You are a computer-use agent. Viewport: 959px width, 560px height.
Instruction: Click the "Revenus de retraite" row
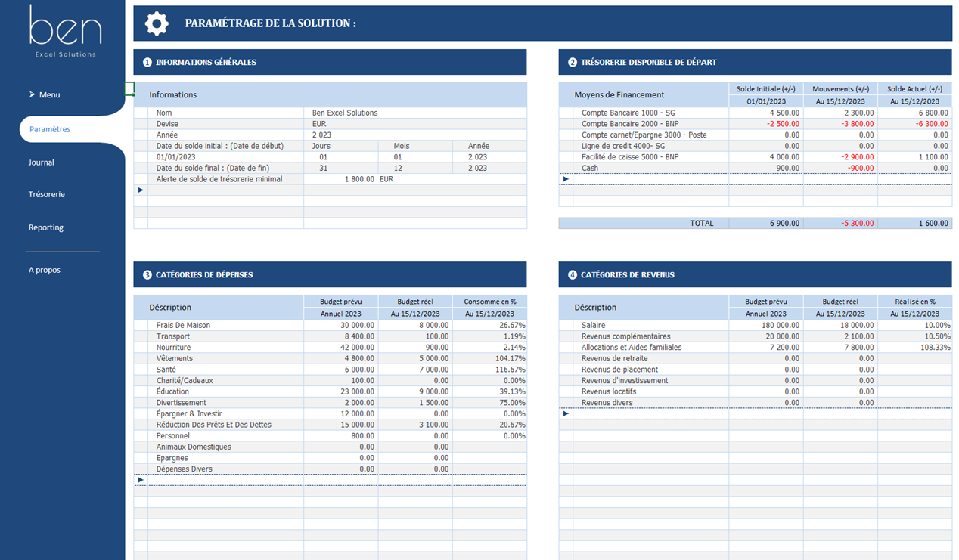(x=615, y=358)
